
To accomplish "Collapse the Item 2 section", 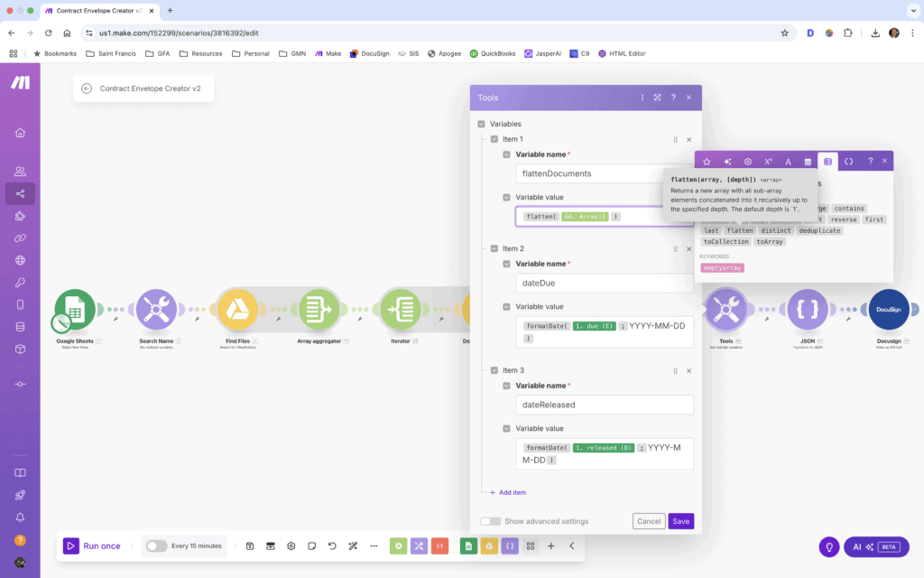I will (494, 247).
